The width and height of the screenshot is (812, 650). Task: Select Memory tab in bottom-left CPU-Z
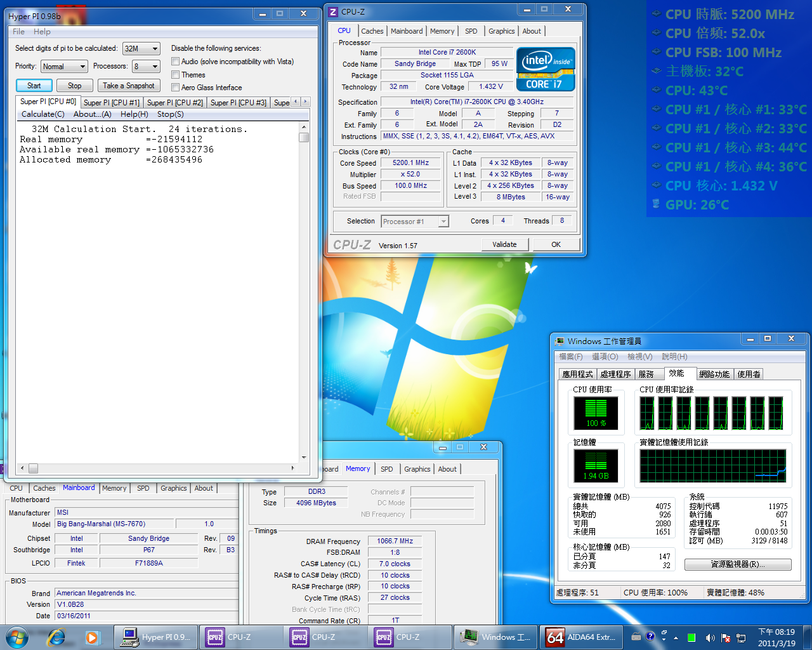pyautogui.click(x=114, y=488)
